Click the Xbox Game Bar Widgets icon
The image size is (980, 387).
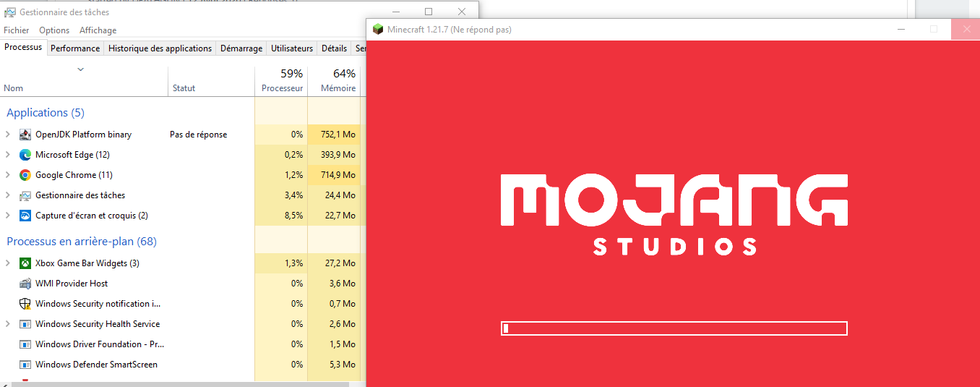pos(25,263)
